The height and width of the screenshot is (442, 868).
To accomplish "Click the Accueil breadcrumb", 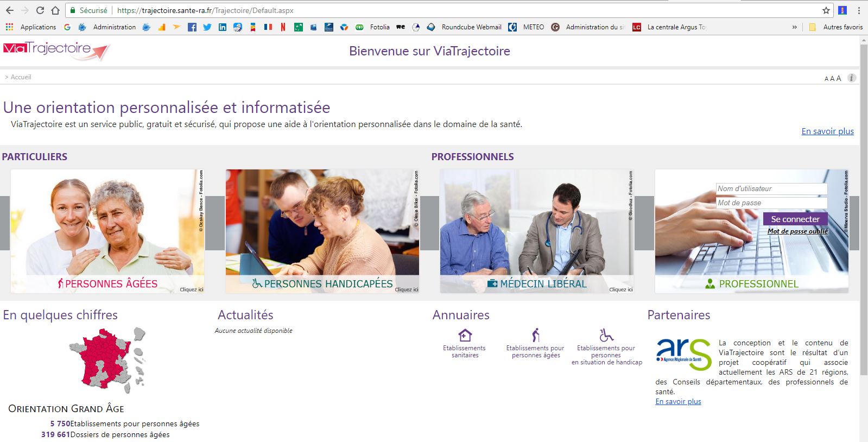I will [21, 77].
